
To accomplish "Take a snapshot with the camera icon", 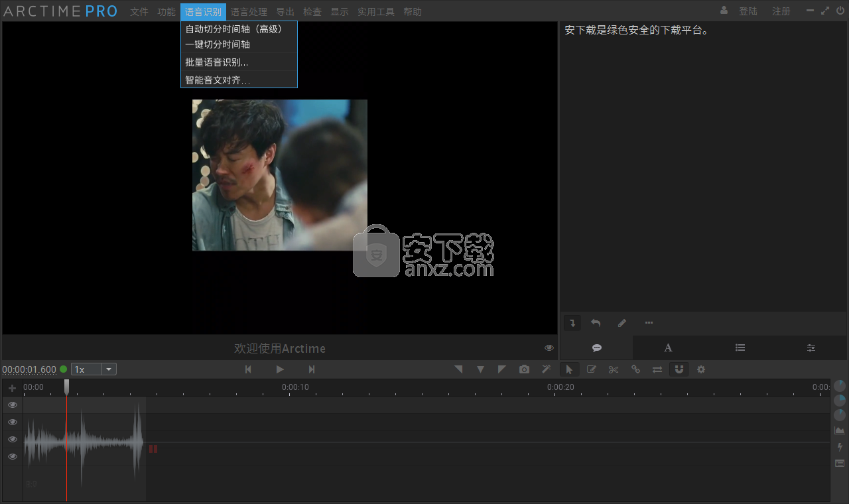I will [x=525, y=369].
